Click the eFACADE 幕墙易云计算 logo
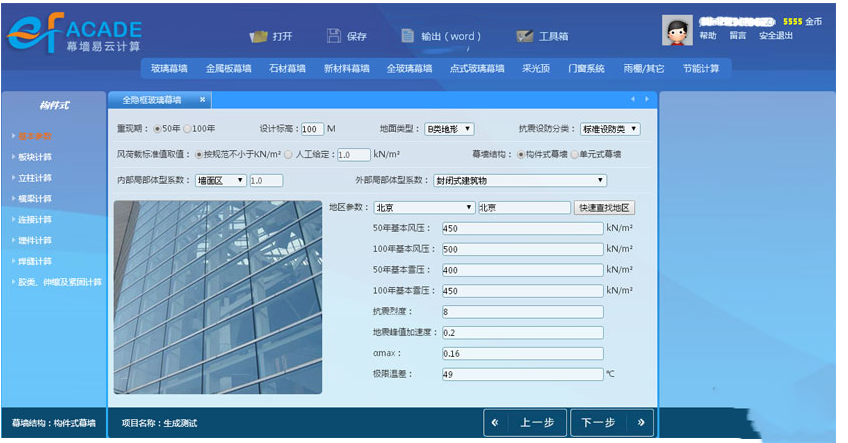 (75, 32)
